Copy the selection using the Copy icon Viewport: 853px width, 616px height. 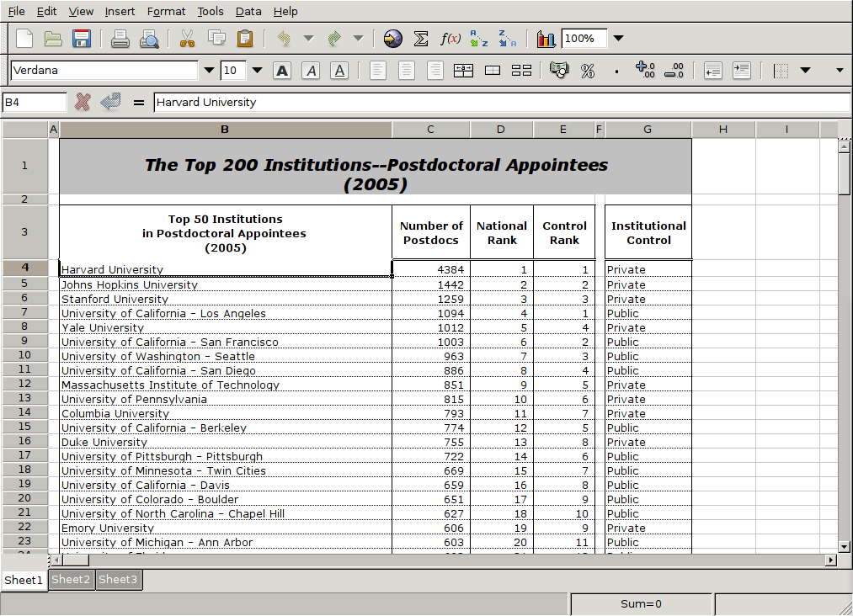tap(216, 39)
